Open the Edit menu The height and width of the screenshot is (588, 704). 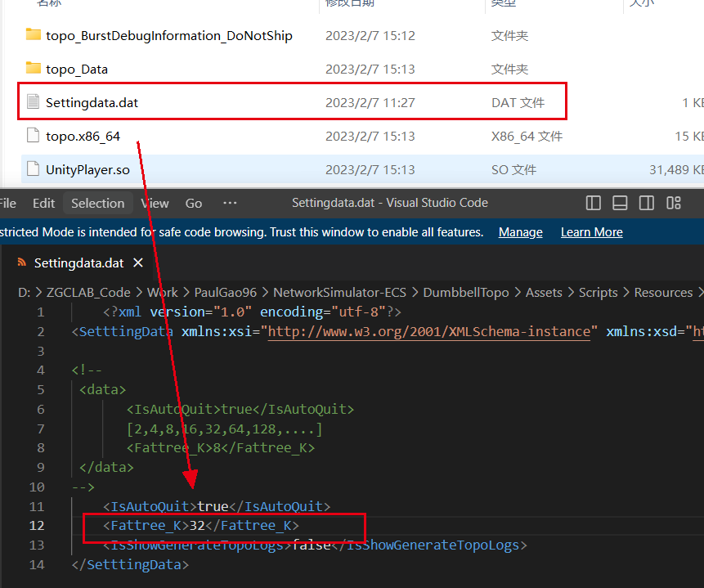point(43,203)
